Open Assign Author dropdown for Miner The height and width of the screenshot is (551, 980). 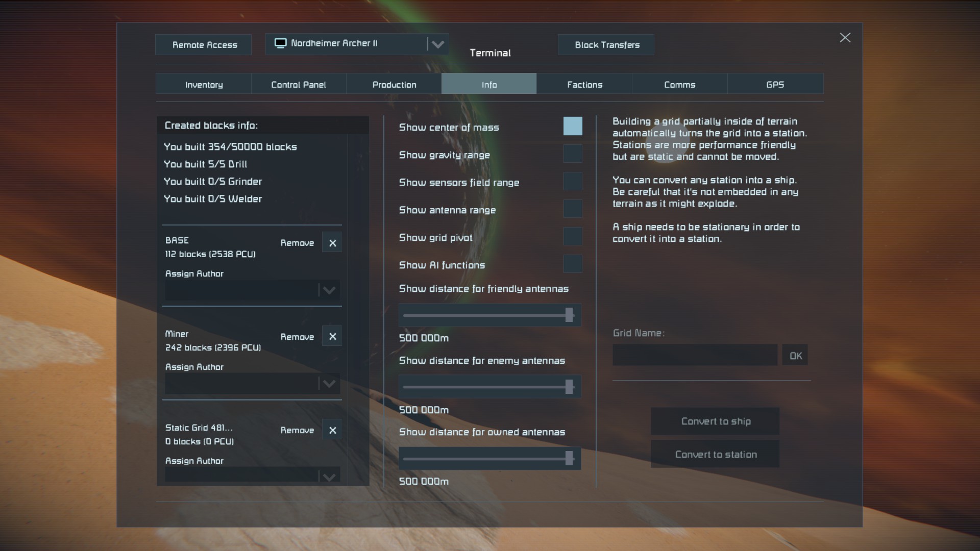click(x=329, y=384)
